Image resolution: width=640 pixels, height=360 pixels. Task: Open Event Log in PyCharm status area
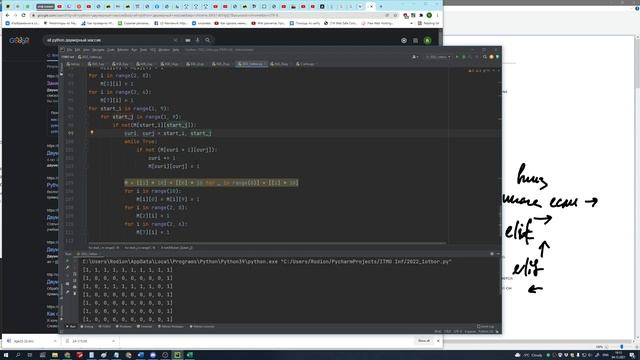pyautogui.click(x=485, y=327)
